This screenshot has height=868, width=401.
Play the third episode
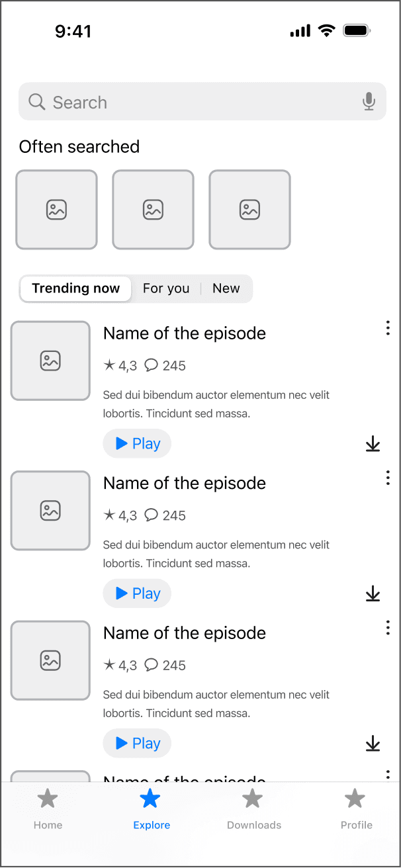pos(137,743)
